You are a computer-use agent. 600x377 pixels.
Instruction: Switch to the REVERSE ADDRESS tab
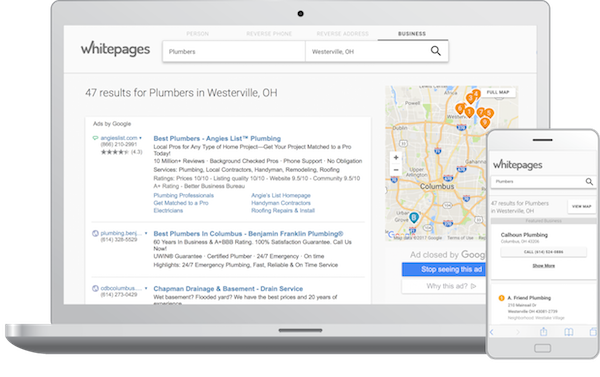[342, 34]
